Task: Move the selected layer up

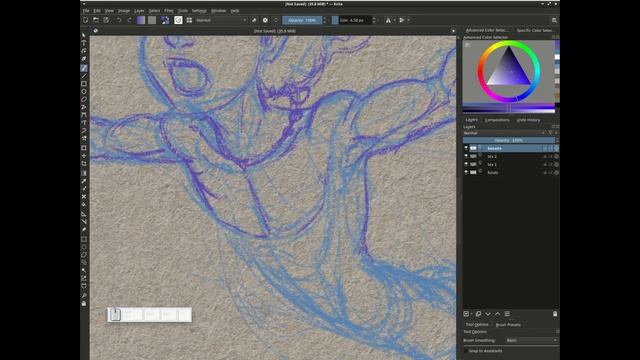Action: 498,313
